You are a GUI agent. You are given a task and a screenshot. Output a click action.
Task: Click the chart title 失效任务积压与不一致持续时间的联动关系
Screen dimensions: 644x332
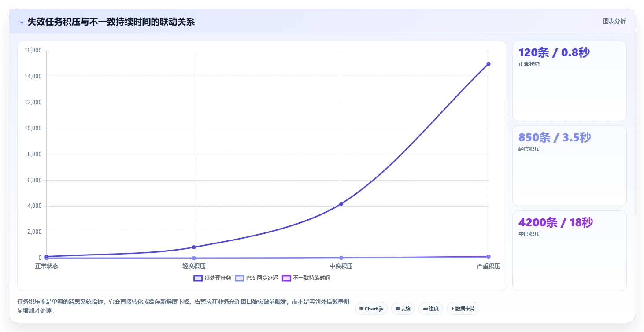tap(111, 22)
